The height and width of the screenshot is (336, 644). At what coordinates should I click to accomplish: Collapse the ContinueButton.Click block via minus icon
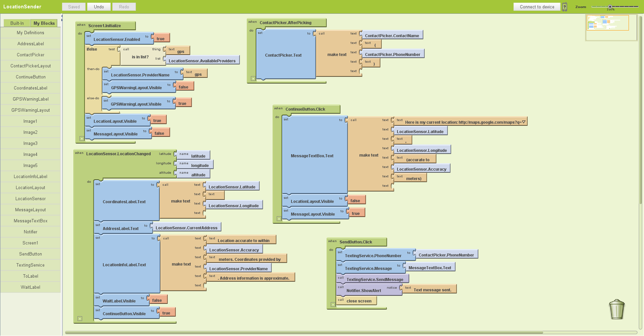(x=279, y=219)
